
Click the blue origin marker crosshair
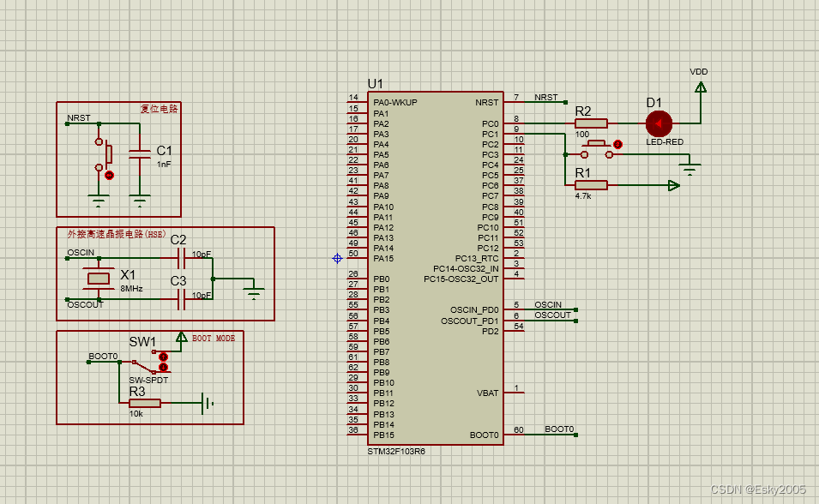(337, 258)
